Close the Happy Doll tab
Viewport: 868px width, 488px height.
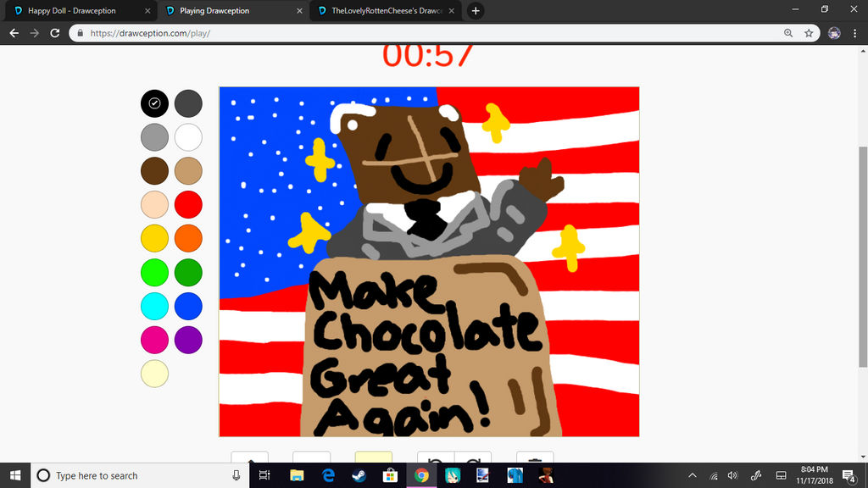tap(147, 11)
